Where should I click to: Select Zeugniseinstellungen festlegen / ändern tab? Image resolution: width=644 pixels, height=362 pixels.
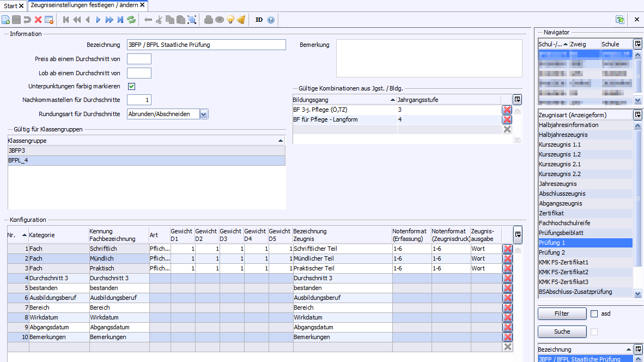tap(84, 5)
